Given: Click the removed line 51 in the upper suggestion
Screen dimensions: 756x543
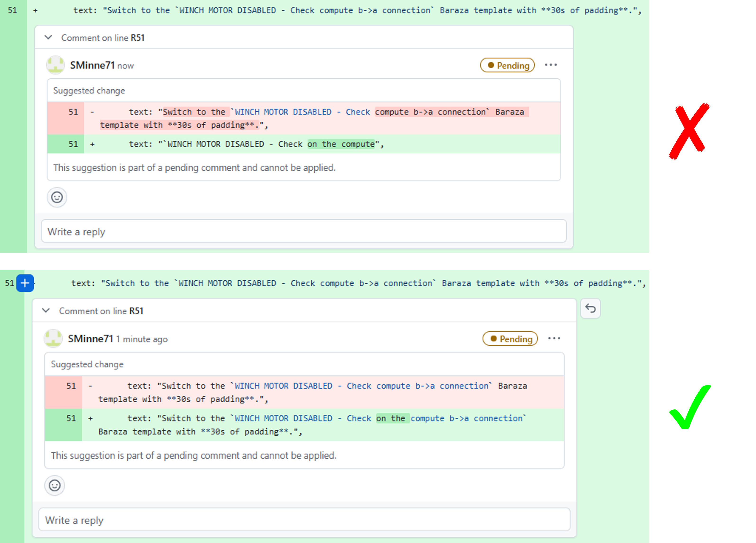Looking at the screenshot, I should point(304,119).
